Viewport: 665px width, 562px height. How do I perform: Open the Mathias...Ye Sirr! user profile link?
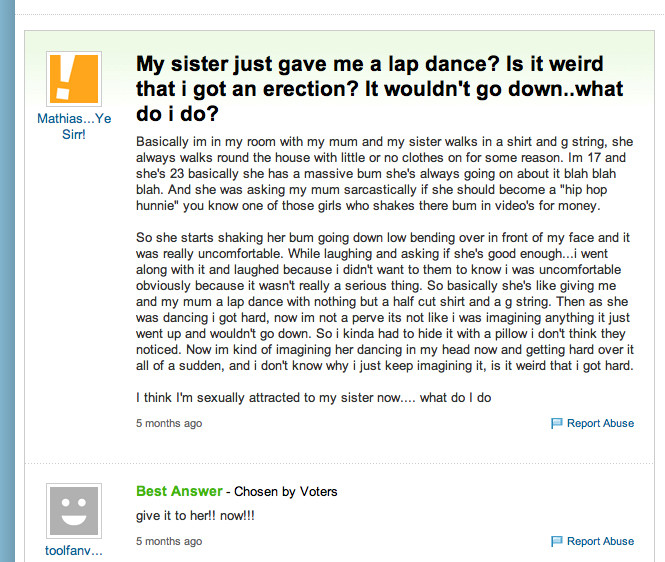pyautogui.click(x=73, y=126)
